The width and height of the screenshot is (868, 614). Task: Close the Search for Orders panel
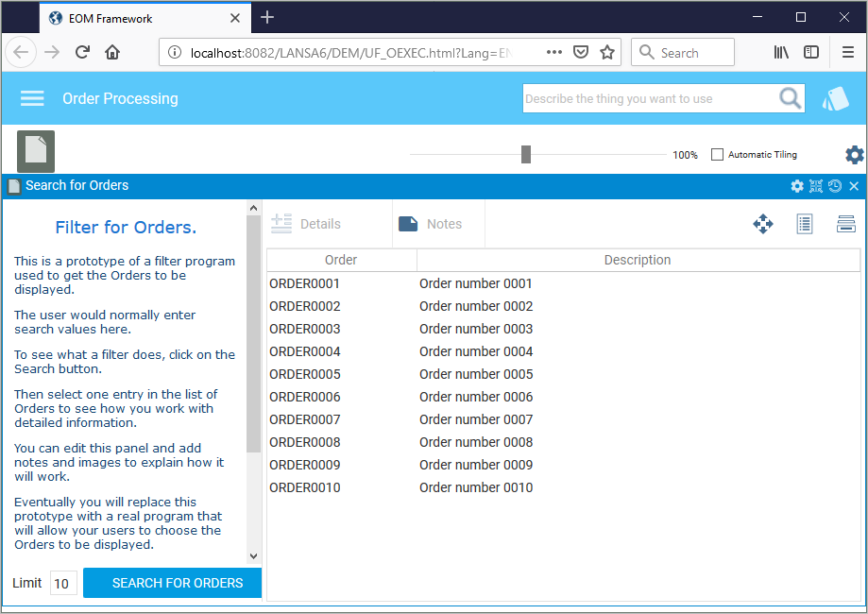pos(854,186)
